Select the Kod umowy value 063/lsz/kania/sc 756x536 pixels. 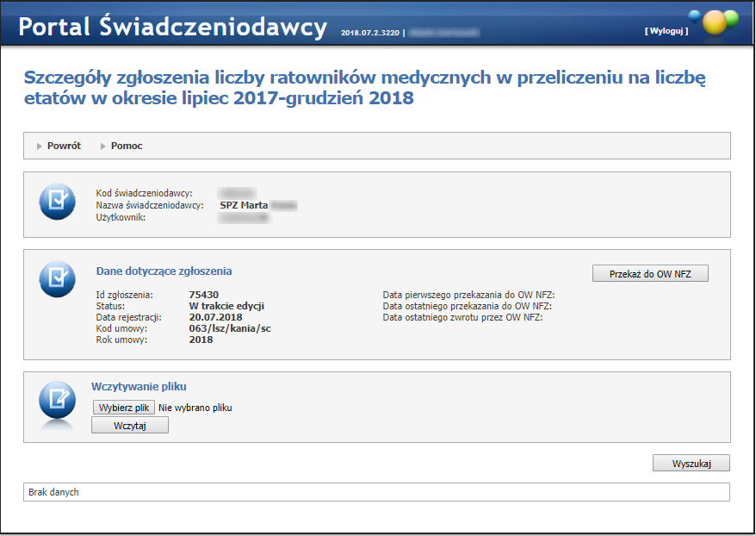230,328
